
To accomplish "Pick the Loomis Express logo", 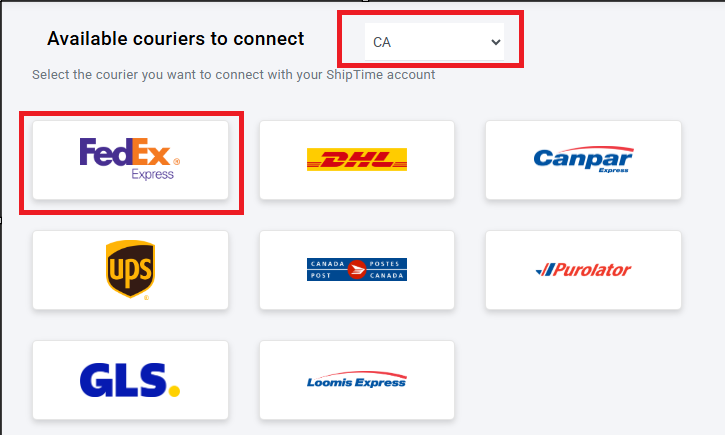I will [x=356, y=380].
